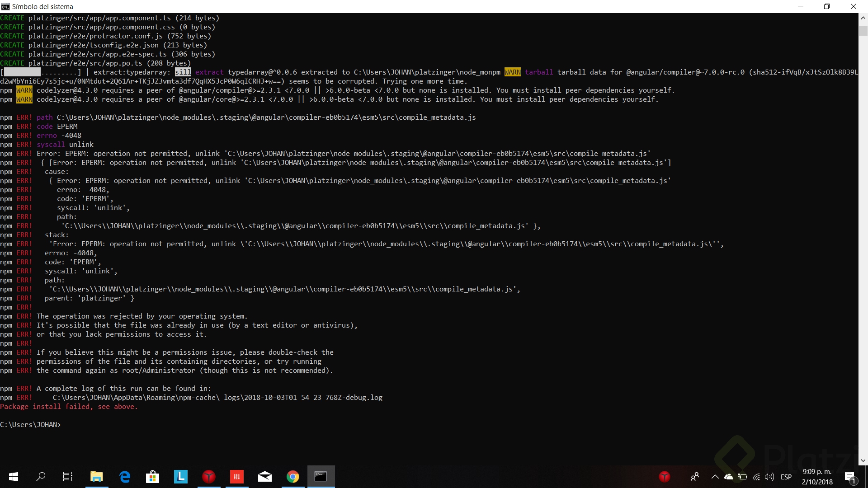This screenshot has width=868, height=488.
Task: Toggle Wi-Fi from the network tray icon
Action: click(x=756, y=477)
